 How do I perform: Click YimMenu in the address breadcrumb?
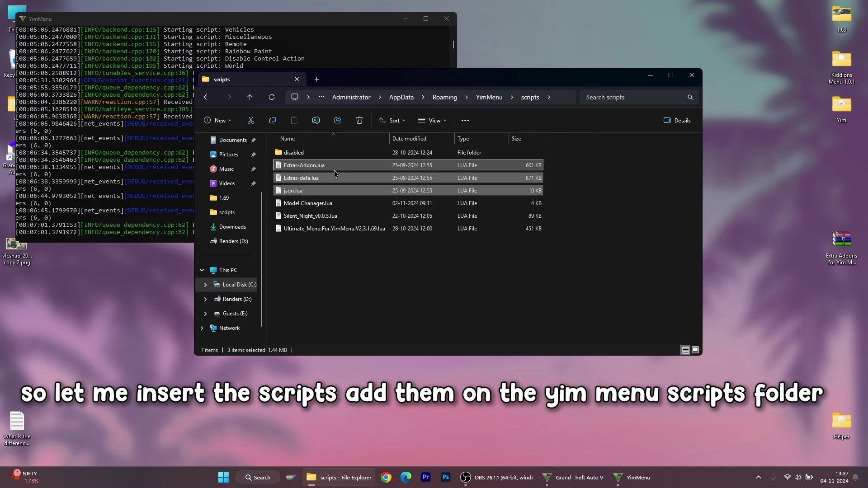point(489,97)
